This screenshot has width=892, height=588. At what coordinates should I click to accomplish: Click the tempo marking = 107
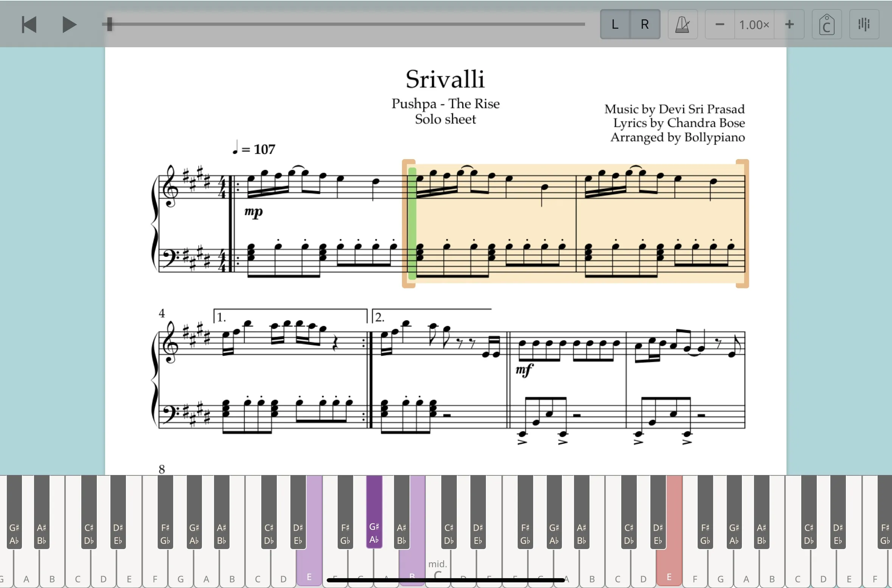(x=254, y=149)
